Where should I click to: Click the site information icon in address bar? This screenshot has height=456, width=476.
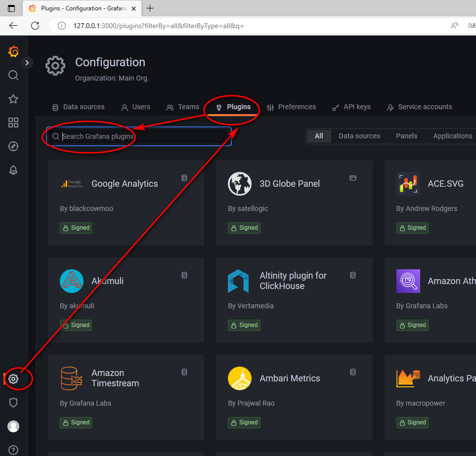[x=62, y=26]
